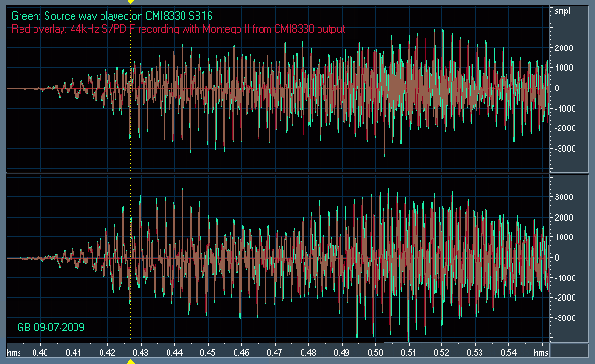
Task: Click the yellow dotted cursor line in the waveform
Action: click(x=131, y=173)
